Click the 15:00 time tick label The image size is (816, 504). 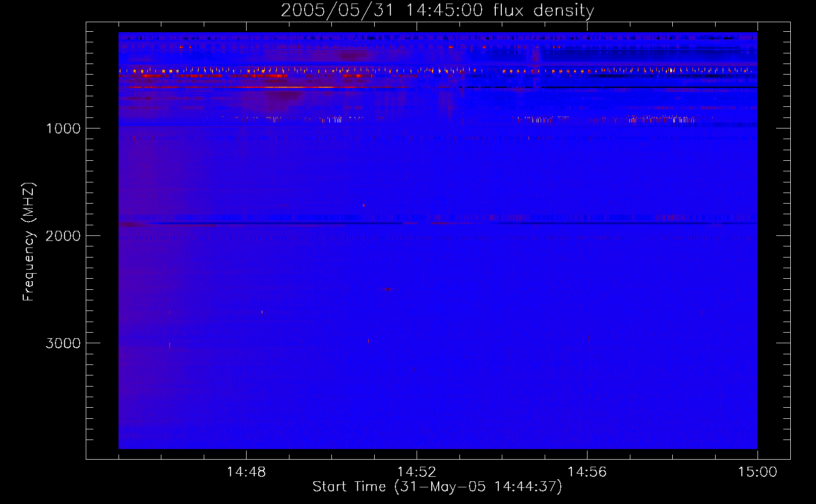(x=757, y=472)
